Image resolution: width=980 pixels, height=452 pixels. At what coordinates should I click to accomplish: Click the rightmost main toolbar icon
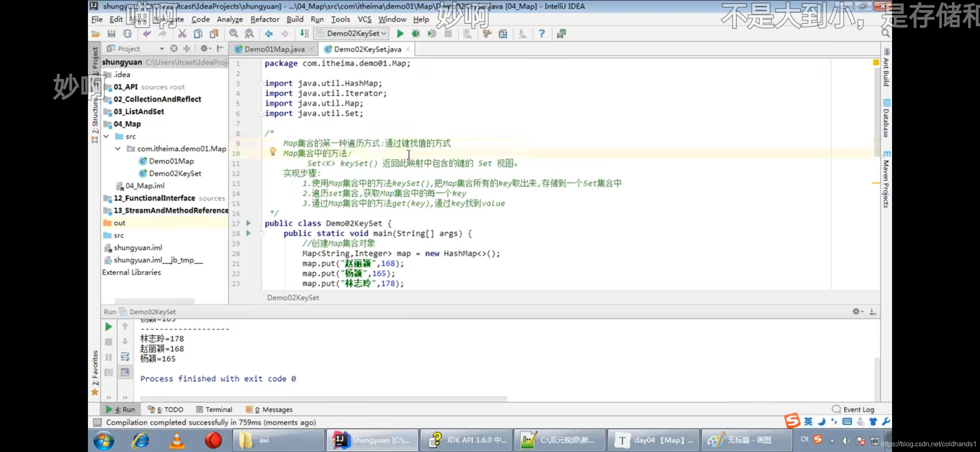tap(561, 34)
